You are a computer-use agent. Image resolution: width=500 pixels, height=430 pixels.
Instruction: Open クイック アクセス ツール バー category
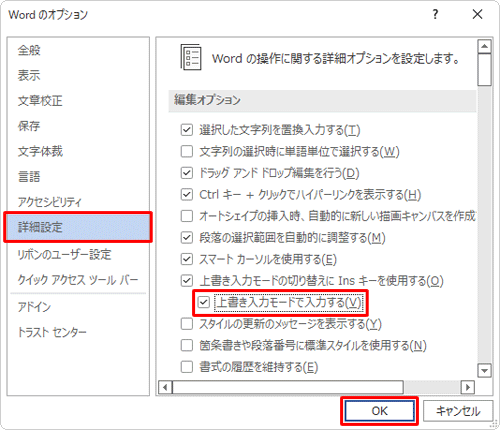point(78,280)
